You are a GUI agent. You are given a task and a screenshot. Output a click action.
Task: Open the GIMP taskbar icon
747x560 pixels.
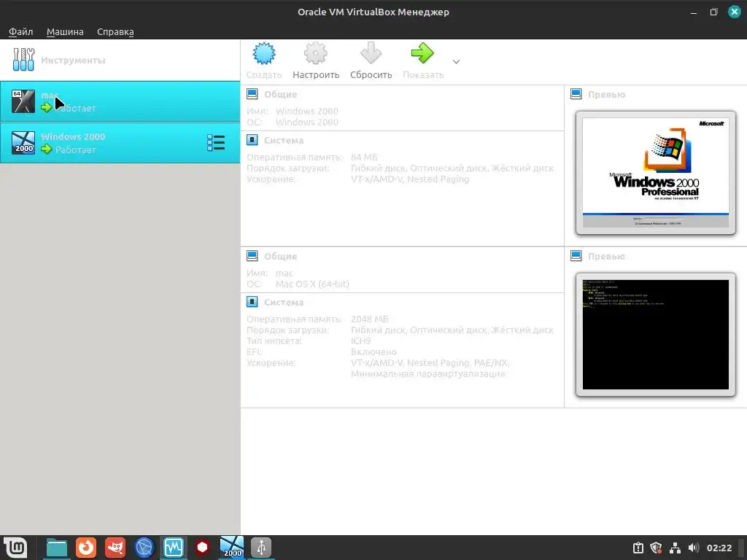click(x=115, y=548)
